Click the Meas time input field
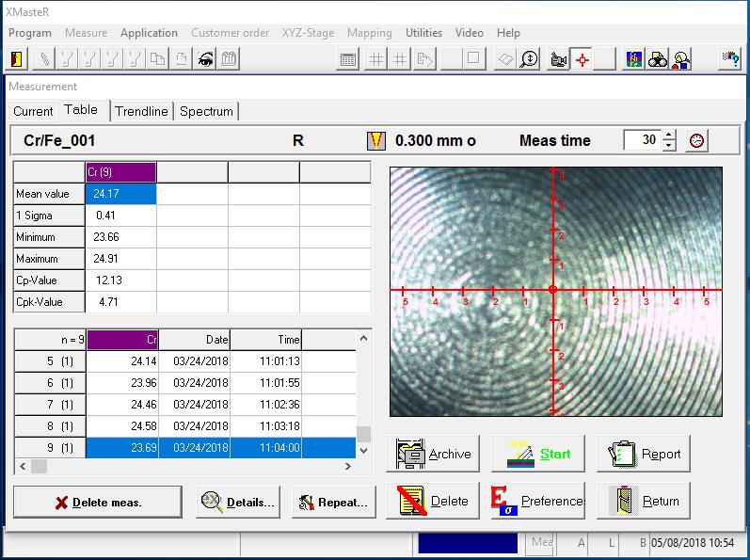 point(643,140)
